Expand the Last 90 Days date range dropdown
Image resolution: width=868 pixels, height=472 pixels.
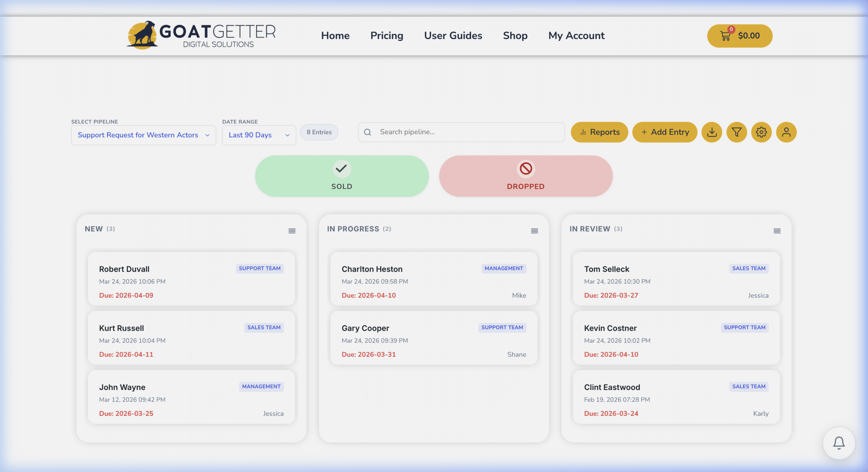click(259, 135)
